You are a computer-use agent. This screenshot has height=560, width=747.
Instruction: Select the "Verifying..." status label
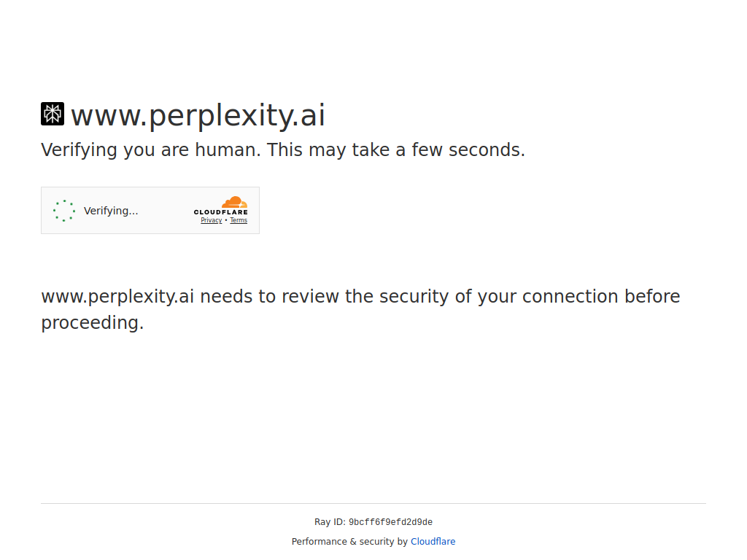(111, 211)
